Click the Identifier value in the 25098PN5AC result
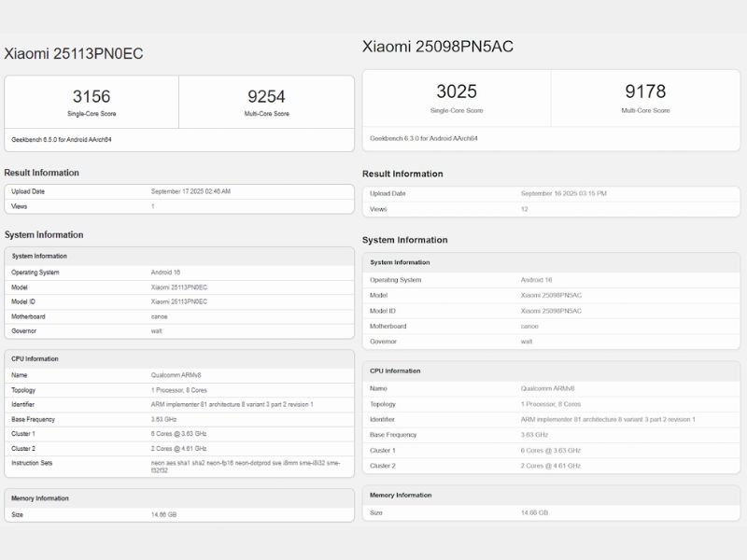The image size is (747, 560). (608, 419)
